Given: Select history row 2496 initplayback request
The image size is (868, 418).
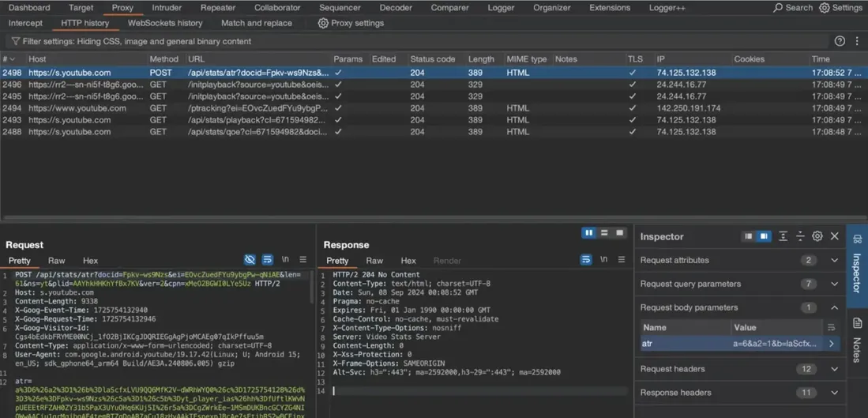Looking at the screenshot, I should point(434,85).
